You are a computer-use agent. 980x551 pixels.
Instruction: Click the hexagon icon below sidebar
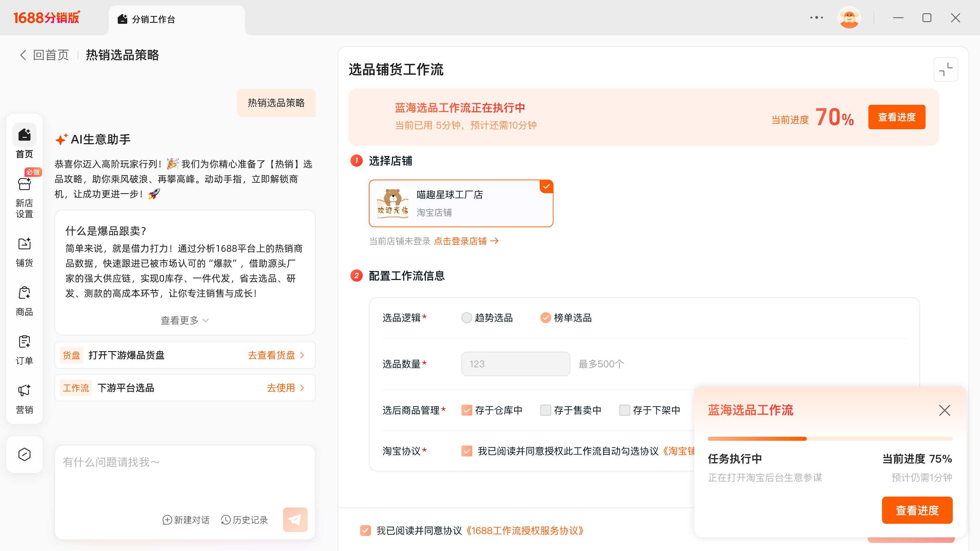pos(24,454)
